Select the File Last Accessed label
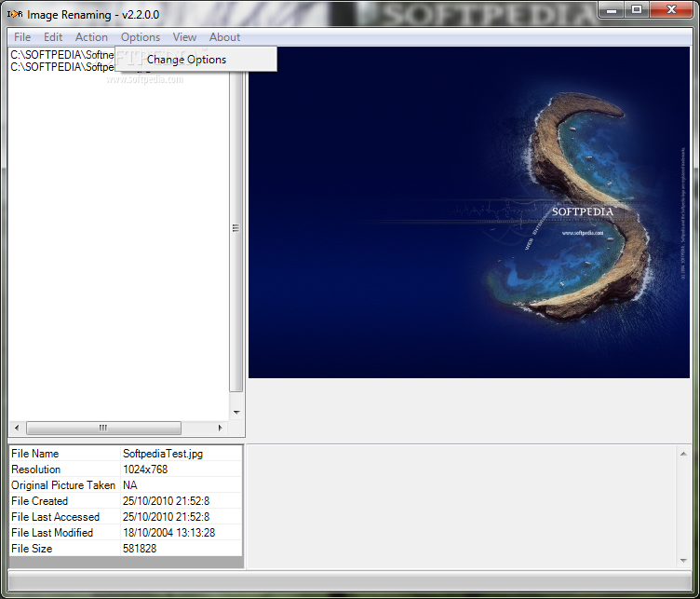The image size is (700, 599). [65, 517]
